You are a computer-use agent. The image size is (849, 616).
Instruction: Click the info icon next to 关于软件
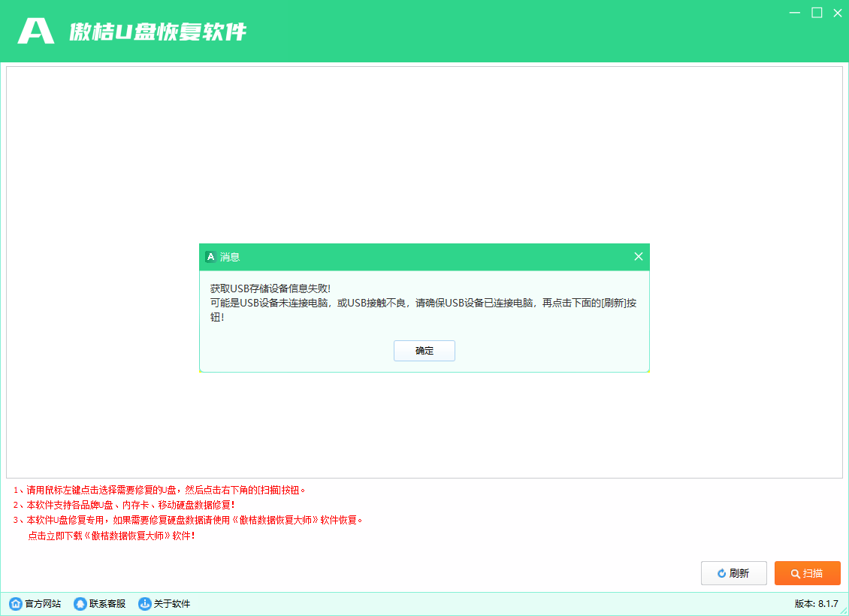click(144, 603)
